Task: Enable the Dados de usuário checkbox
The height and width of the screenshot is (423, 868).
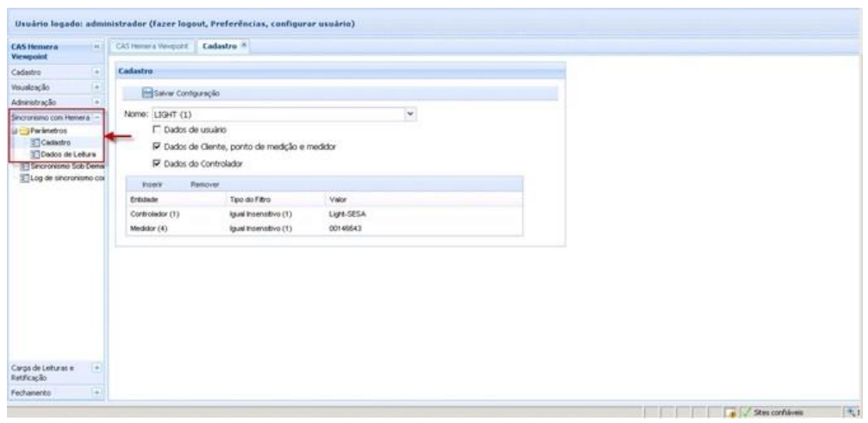Action: 156,129
